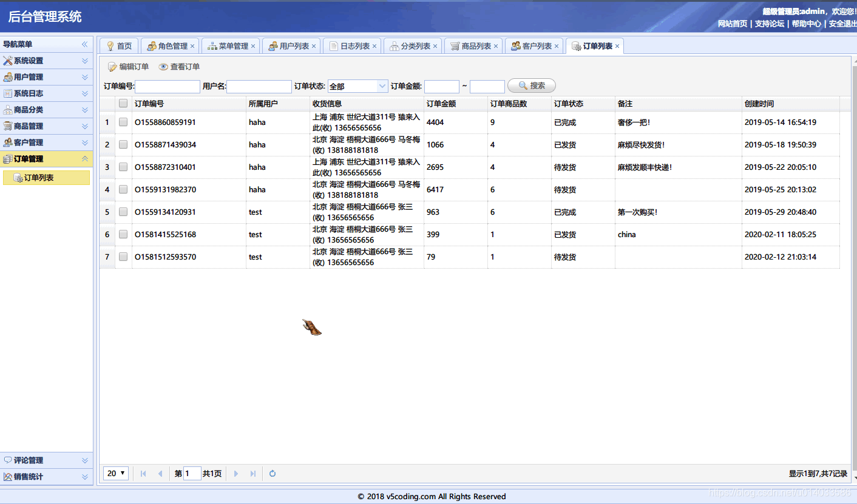857x504 pixels.
Task: Close the 用户列表 tab with its x
Action: [314, 46]
